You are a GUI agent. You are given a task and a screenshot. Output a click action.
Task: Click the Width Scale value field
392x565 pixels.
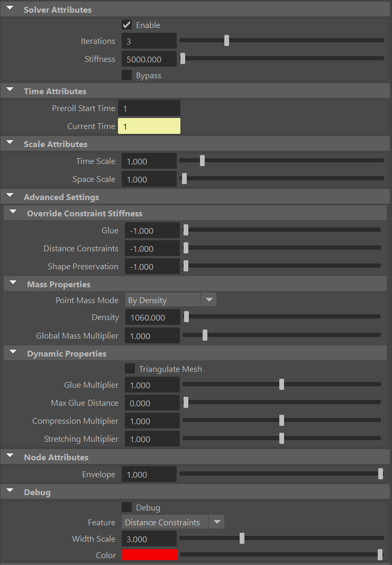tap(149, 539)
